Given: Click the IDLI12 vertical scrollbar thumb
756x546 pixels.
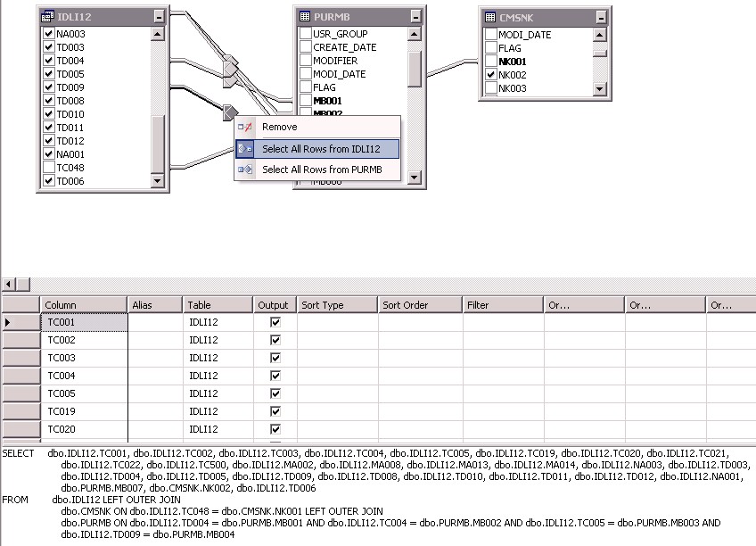Looking at the screenshot, I should click(x=158, y=145).
